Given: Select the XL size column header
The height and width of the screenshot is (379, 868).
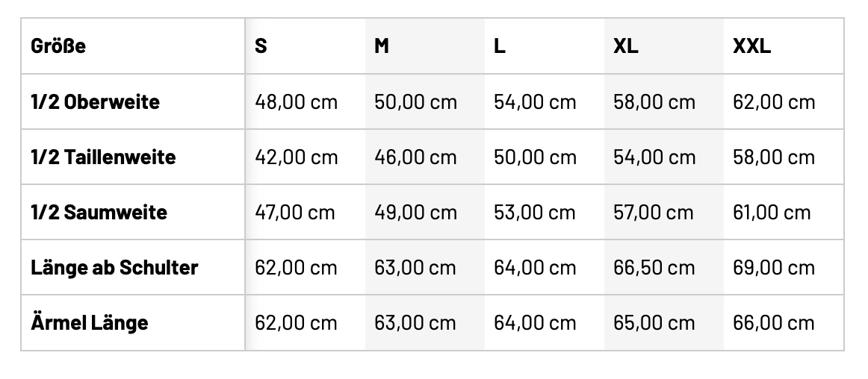Looking at the screenshot, I should [625, 46].
